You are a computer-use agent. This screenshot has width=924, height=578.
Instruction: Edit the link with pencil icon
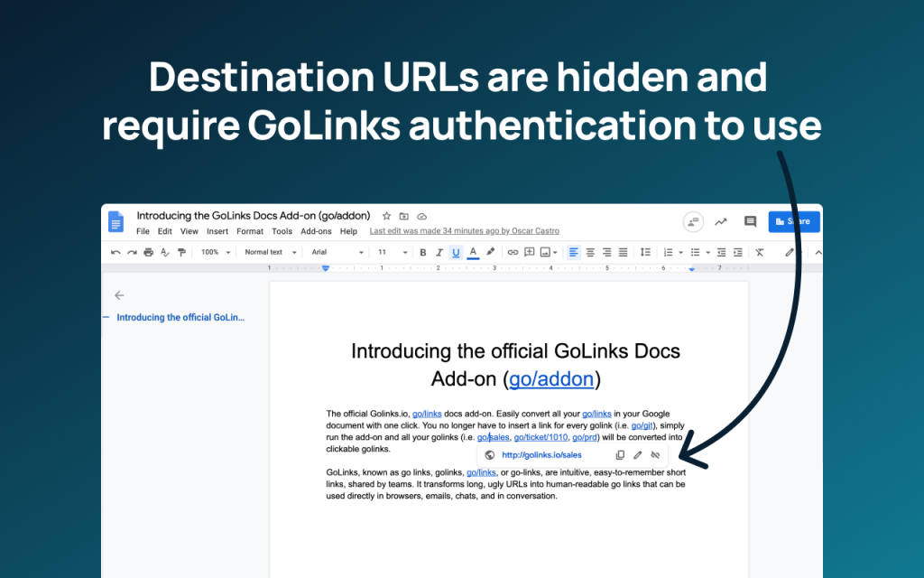pos(638,455)
